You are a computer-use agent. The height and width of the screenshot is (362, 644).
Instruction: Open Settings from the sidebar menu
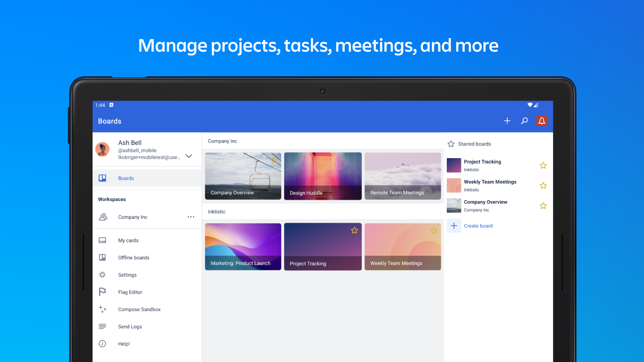click(x=127, y=275)
